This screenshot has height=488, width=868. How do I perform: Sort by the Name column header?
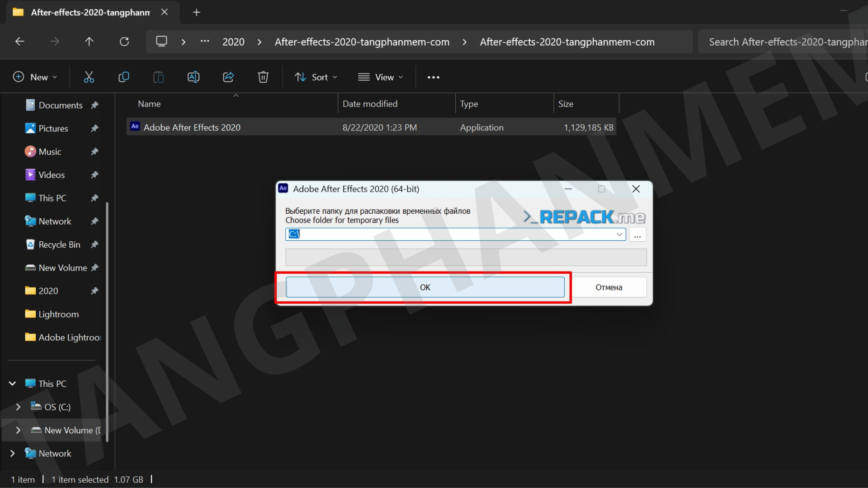tap(231, 104)
